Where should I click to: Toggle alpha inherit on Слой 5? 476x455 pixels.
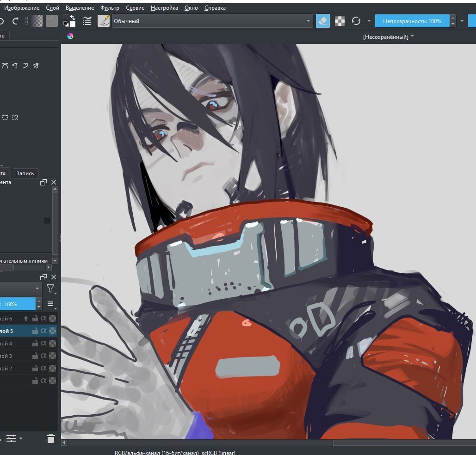click(43, 331)
